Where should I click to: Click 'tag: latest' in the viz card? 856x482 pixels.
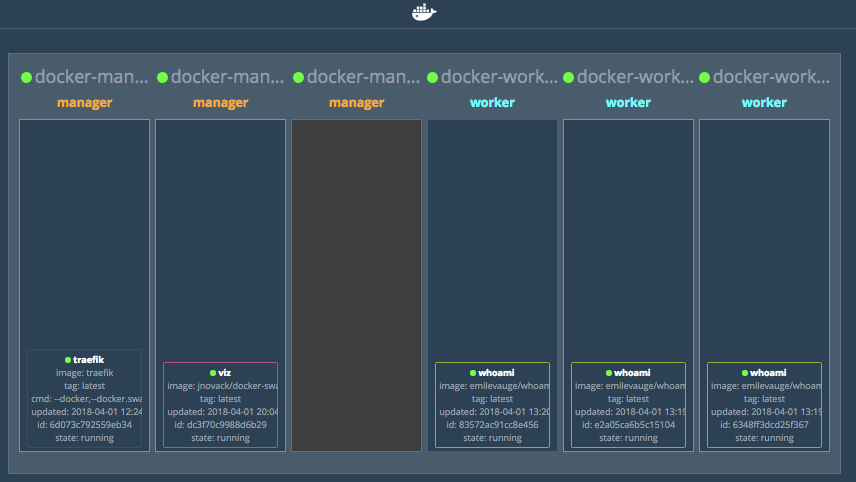pyautogui.click(x=221, y=399)
